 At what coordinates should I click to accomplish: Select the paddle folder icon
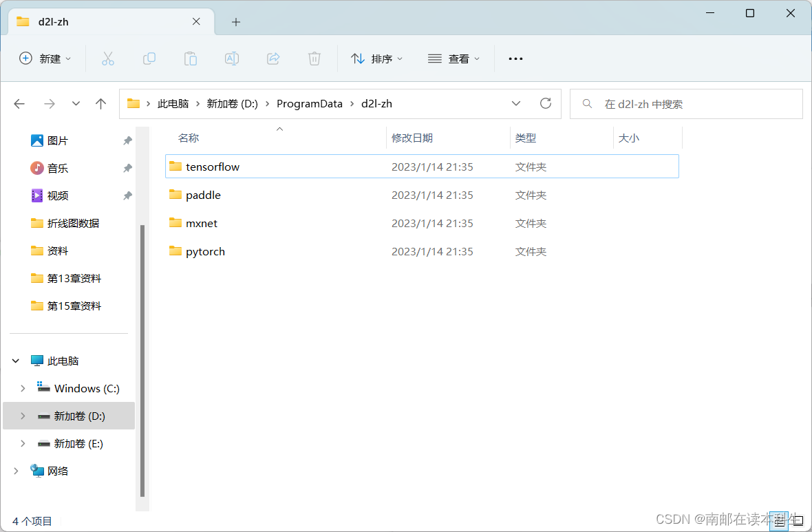pyautogui.click(x=175, y=195)
